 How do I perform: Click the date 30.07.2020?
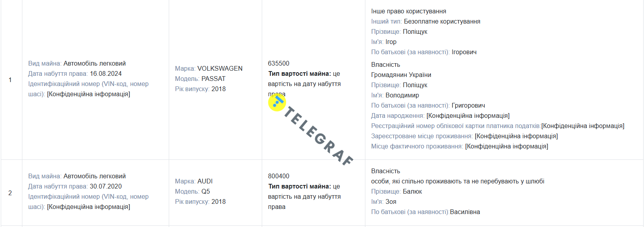pos(106,186)
